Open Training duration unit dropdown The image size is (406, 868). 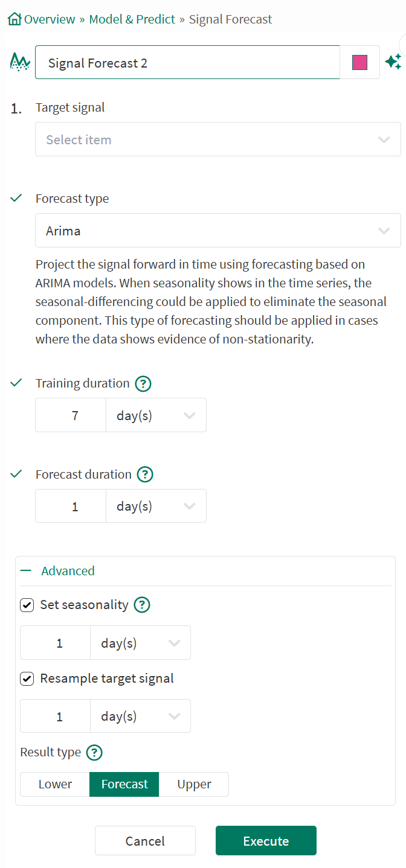pyautogui.click(x=156, y=415)
